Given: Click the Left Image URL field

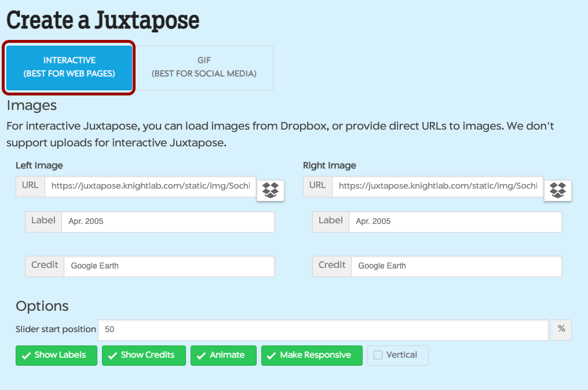Looking at the screenshot, I should tap(151, 186).
